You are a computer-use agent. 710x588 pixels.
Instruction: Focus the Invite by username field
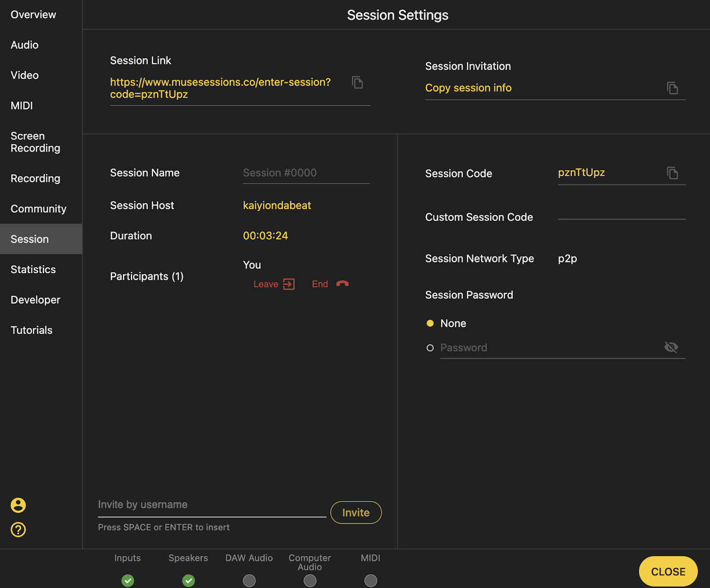212,505
